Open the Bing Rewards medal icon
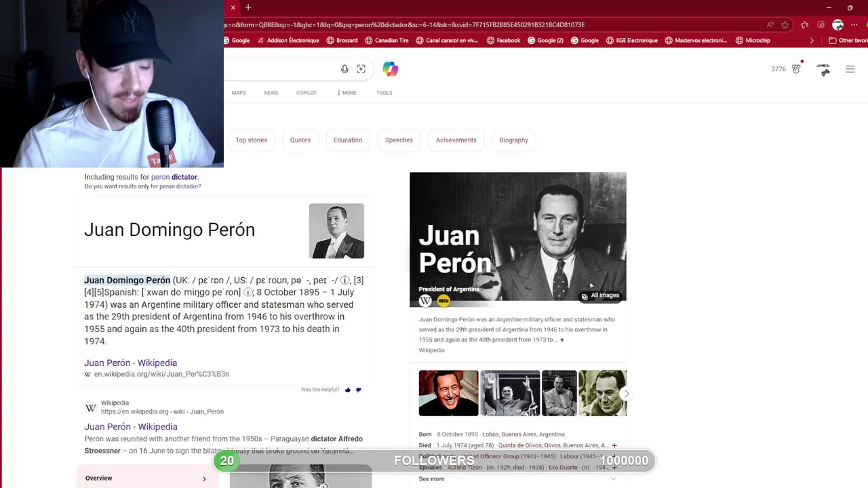The height and width of the screenshot is (488, 868). pos(797,68)
